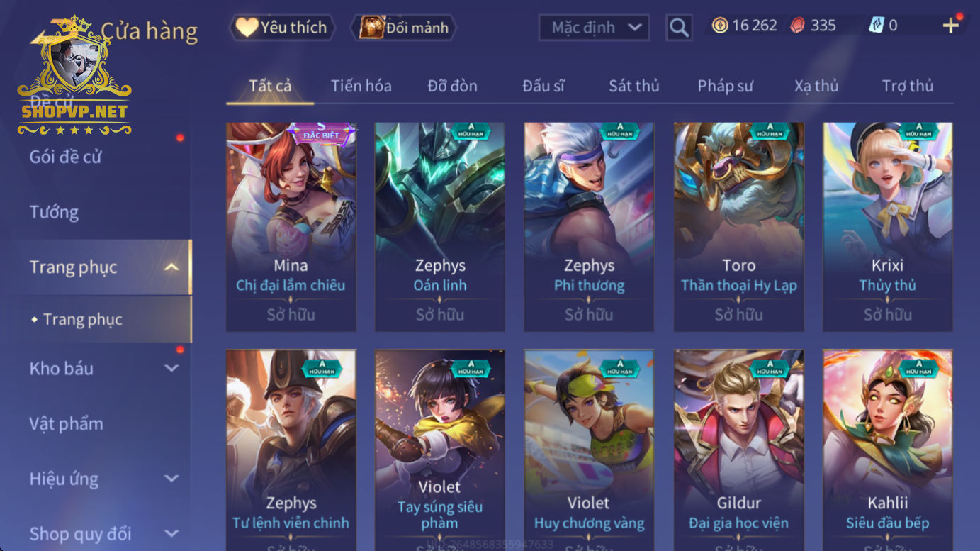The width and height of the screenshot is (980, 551).
Task: Click the blue voucher ticket icon
Action: 877,26
